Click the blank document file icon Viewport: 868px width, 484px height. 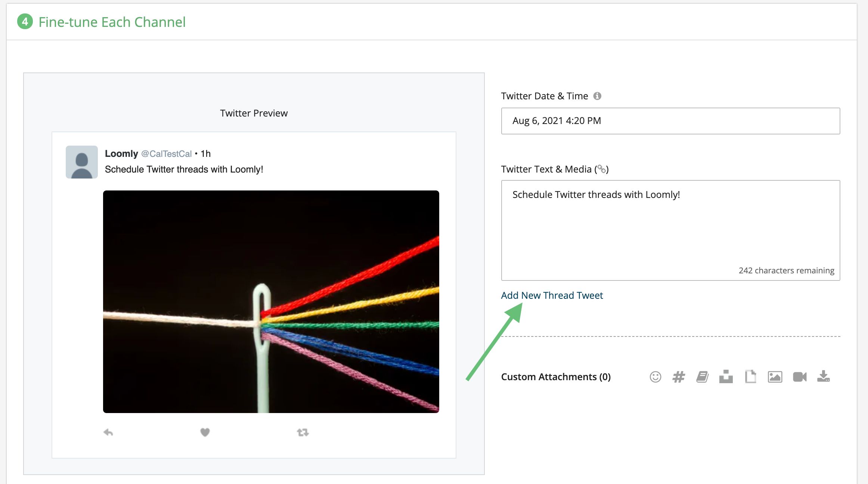[750, 377]
